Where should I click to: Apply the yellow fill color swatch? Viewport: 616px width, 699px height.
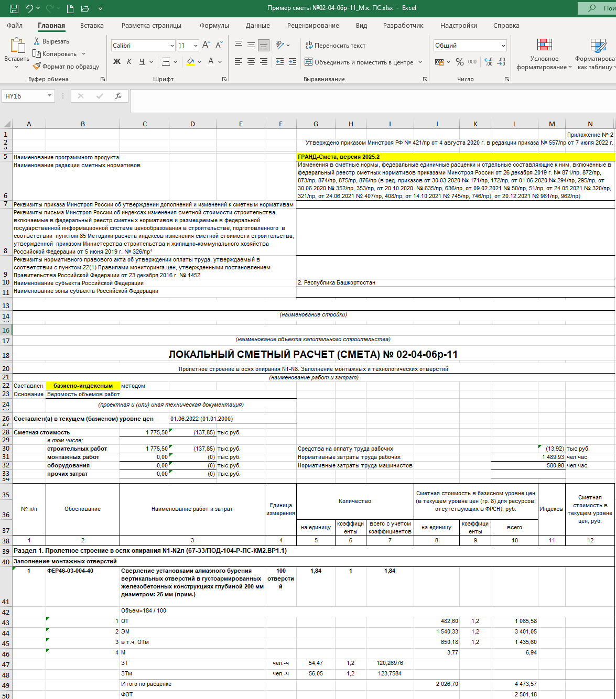tap(190, 62)
